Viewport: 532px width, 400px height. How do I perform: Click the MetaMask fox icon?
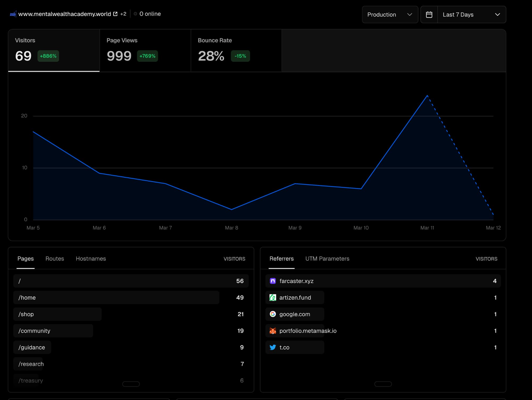[x=273, y=331]
